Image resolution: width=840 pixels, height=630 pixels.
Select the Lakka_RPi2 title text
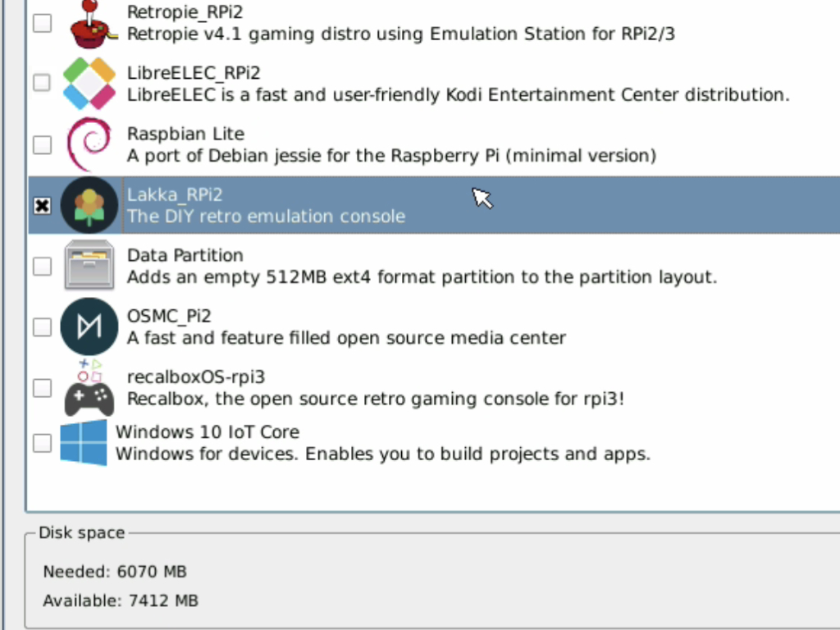pos(175,195)
